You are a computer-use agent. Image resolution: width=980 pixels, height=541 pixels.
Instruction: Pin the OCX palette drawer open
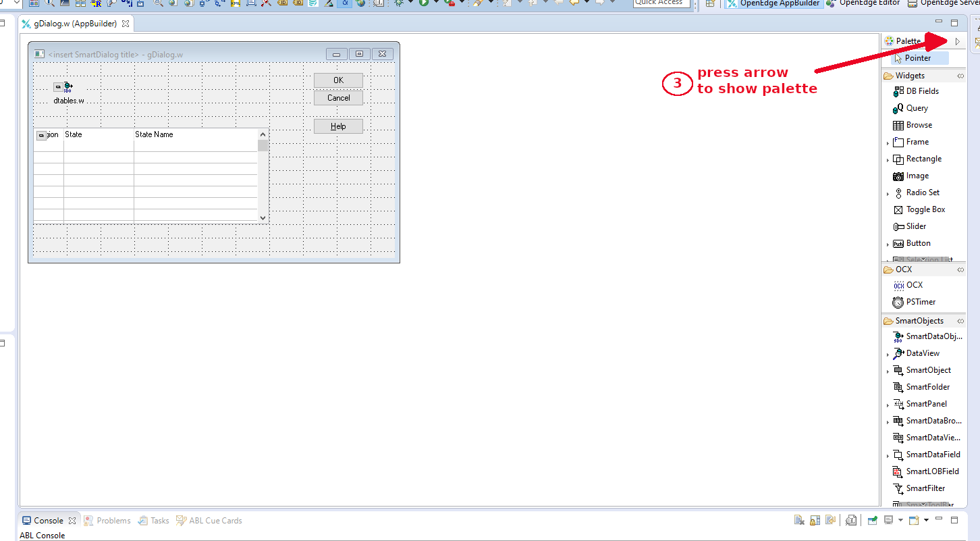tap(960, 269)
